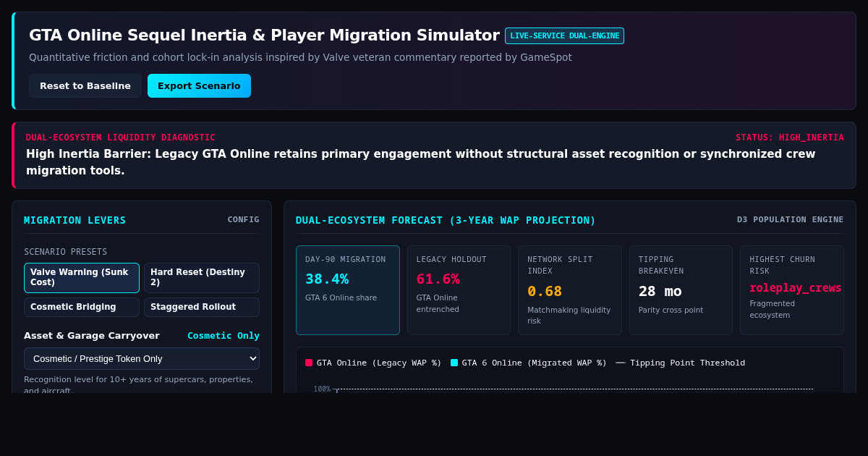Click STATUS: HIGH_INERTIA label
Image resolution: width=868 pixels, height=456 pixels.
790,138
